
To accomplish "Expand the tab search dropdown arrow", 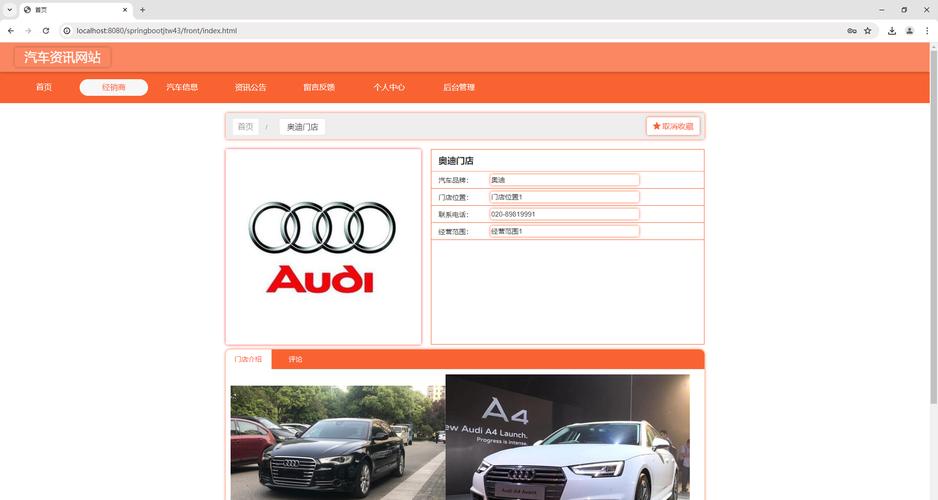I will (10, 10).
